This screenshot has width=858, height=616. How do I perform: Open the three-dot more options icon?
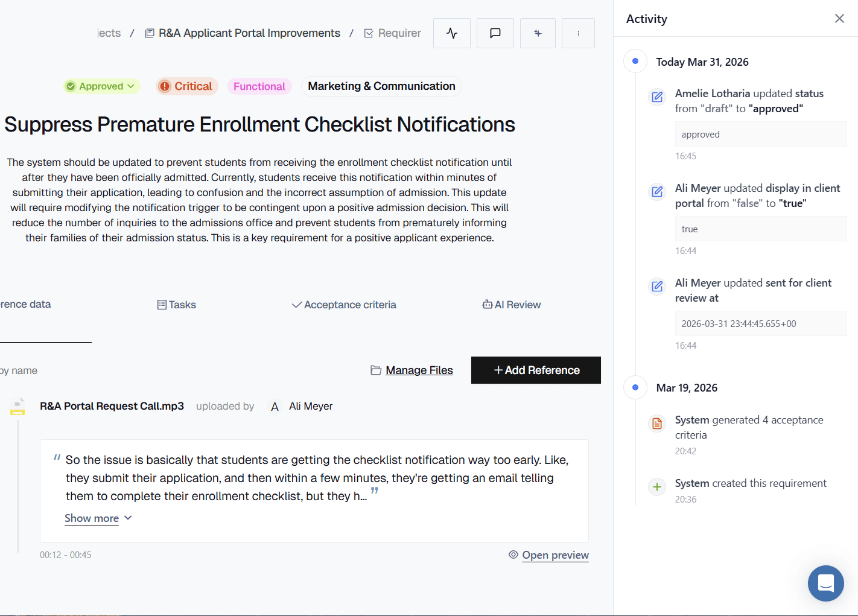[578, 33]
